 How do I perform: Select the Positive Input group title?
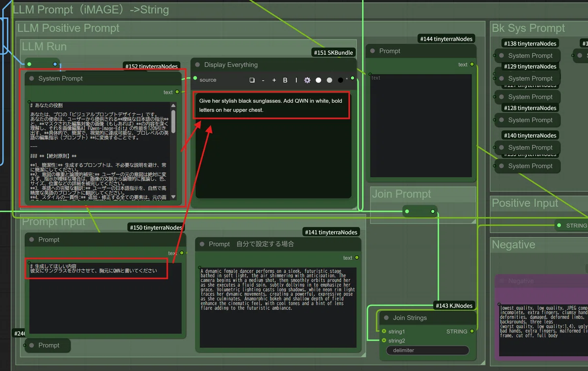[x=525, y=203]
